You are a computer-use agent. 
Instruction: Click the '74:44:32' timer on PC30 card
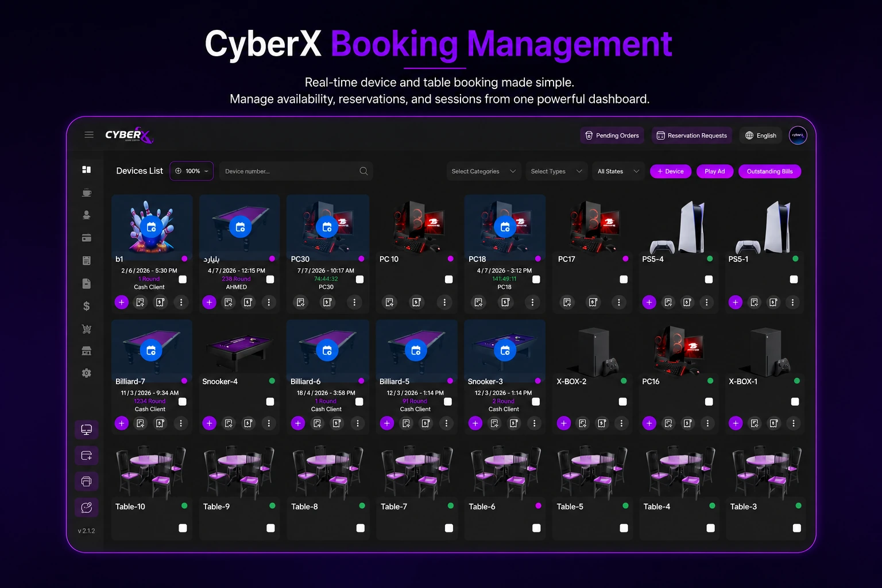[x=326, y=279]
